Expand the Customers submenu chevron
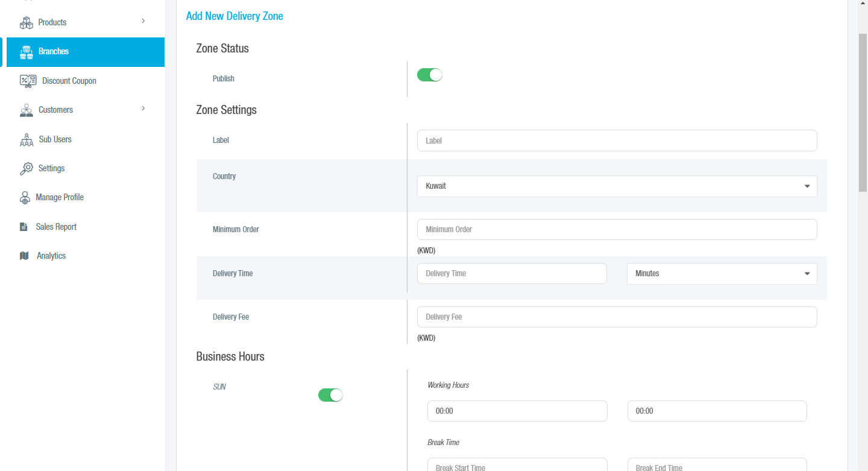868x471 pixels. click(143, 109)
